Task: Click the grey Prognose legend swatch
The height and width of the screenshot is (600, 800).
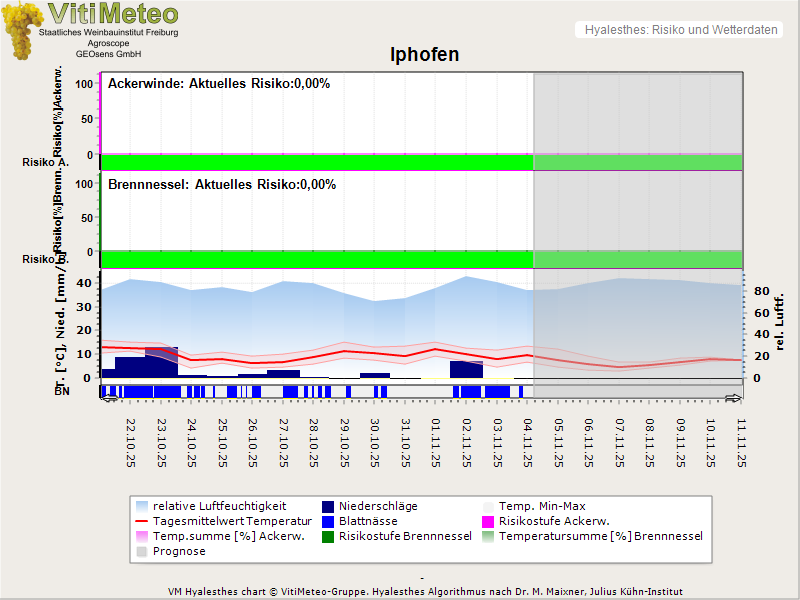Action: click(144, 551)
